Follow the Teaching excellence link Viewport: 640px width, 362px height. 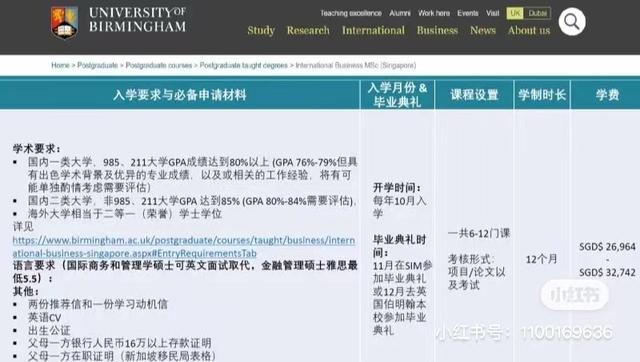tap(351, 13)
